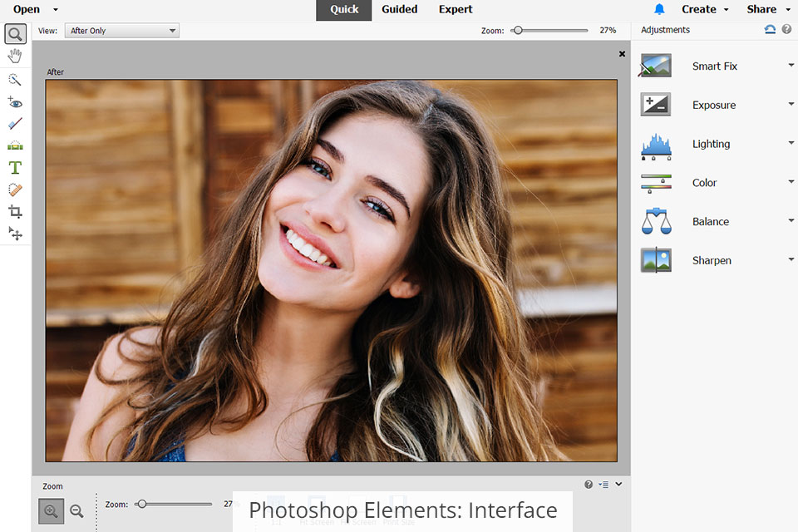Screen dimensions: 798x532
Task: Open notifications bell
Action: (659, 9)
